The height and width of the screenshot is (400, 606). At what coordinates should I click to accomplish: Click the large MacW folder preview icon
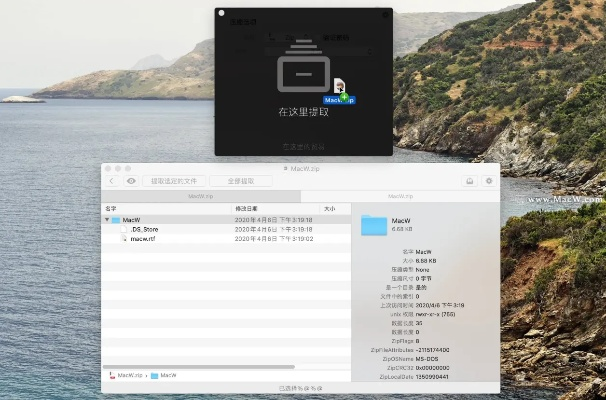tap(374, 225)
